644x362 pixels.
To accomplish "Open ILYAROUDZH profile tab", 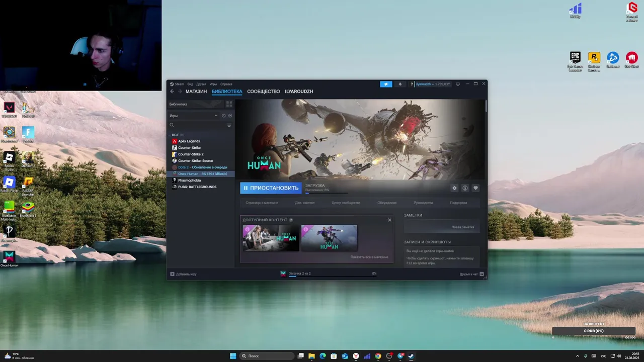I will pyautogui.click(x=299, y=92).
